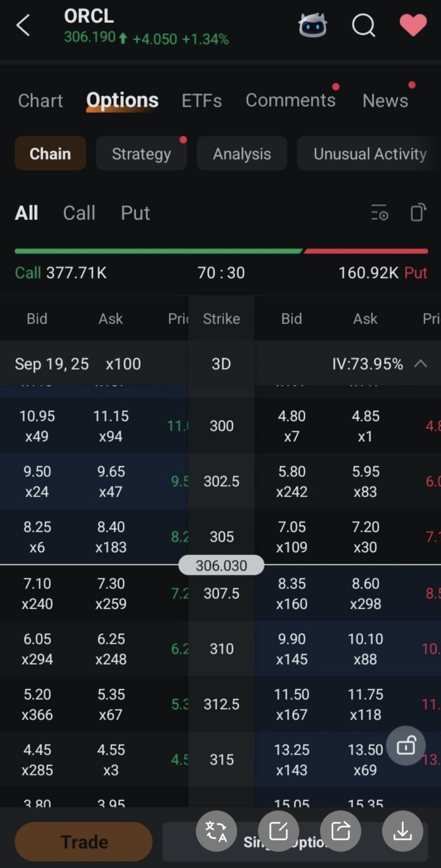Open option chain display settings icon
This screenshot has width=441, height=868.
[380, 213]
